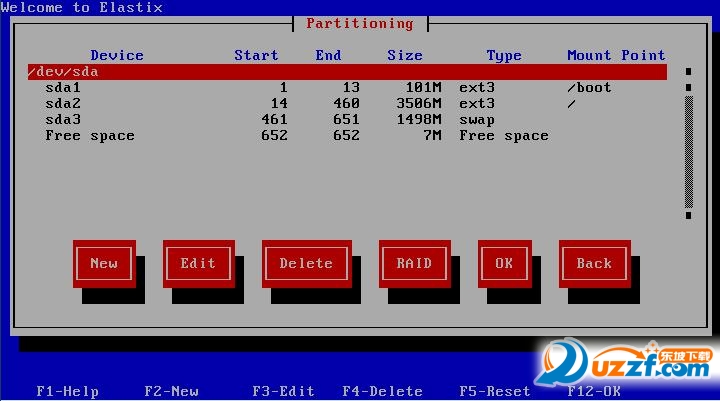Select the sda1 partition row

pyautogui.click(x=347, y=87)
